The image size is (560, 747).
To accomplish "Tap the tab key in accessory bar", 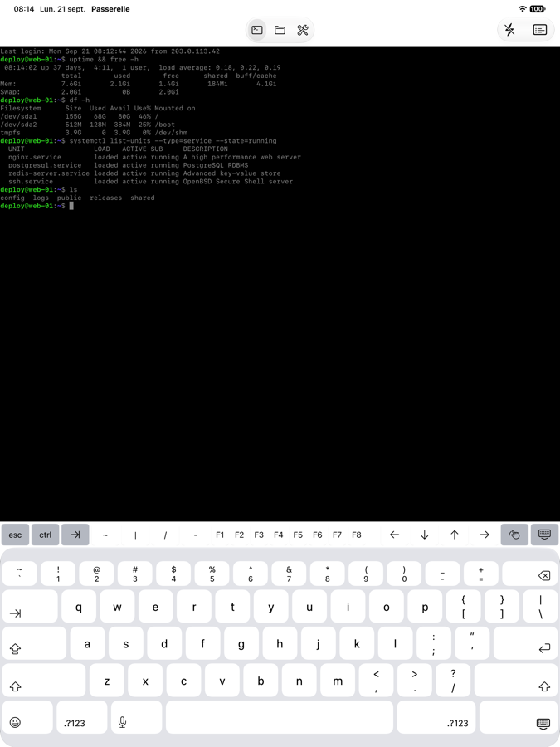I will (x=75, y=535).
